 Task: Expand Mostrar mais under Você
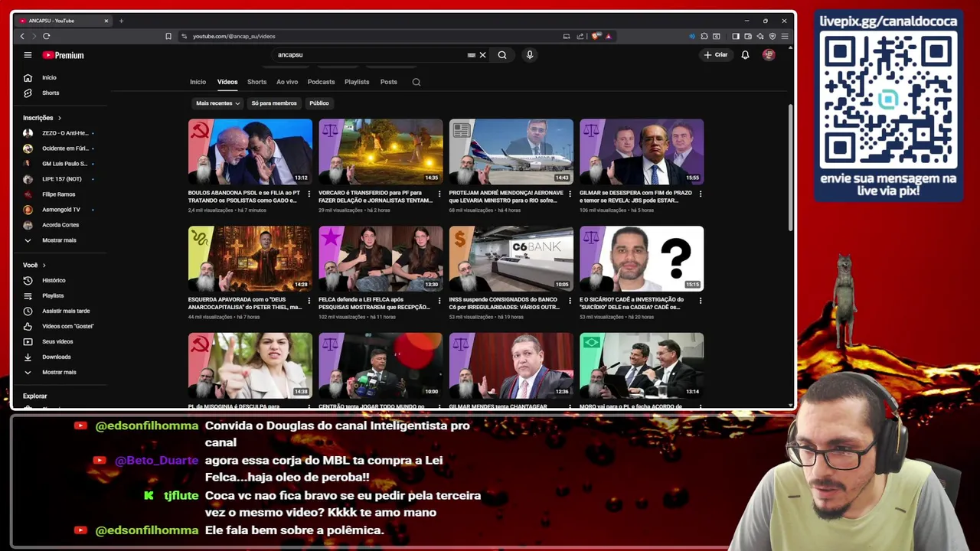click(59, 372)
